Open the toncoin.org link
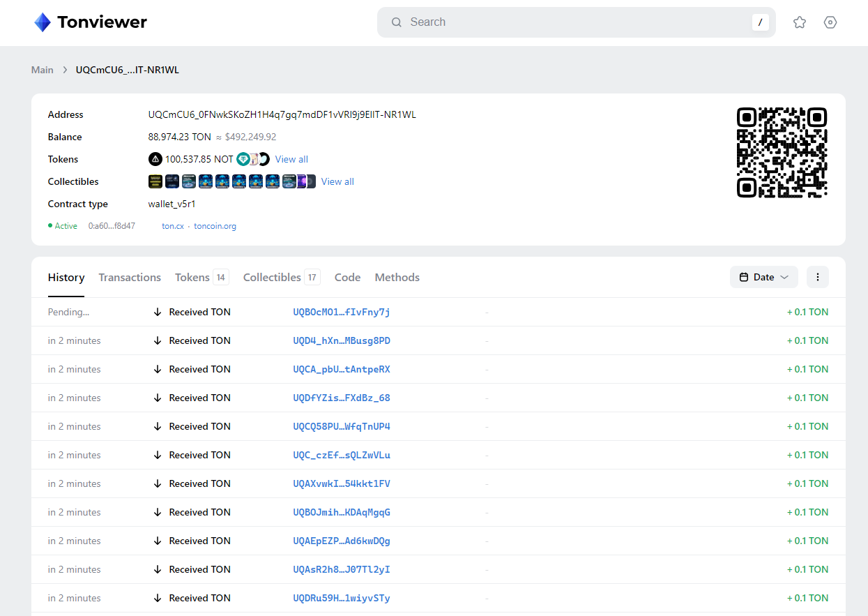 click(x=215, y=226)
